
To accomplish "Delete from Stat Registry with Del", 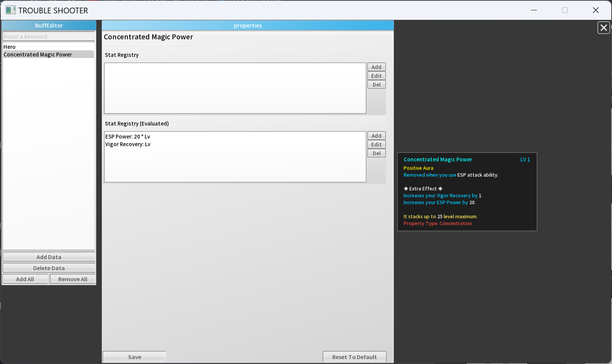I will pyautogui.click(x=377, y=84).
